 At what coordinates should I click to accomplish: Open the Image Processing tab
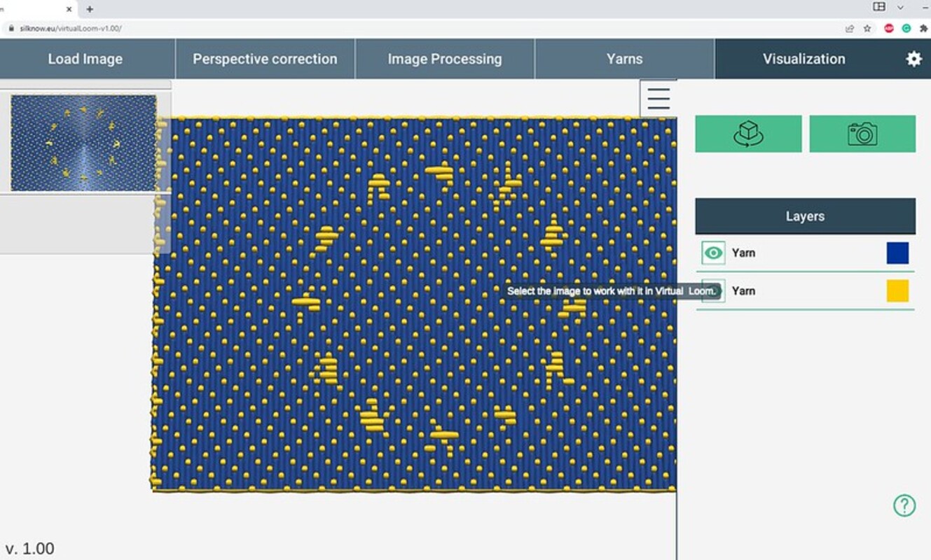(x=445, y=59)
